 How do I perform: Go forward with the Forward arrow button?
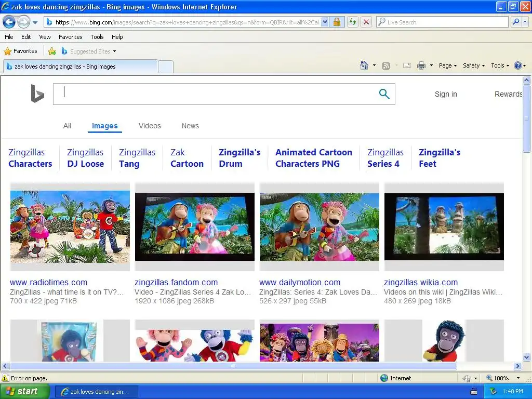23,22
